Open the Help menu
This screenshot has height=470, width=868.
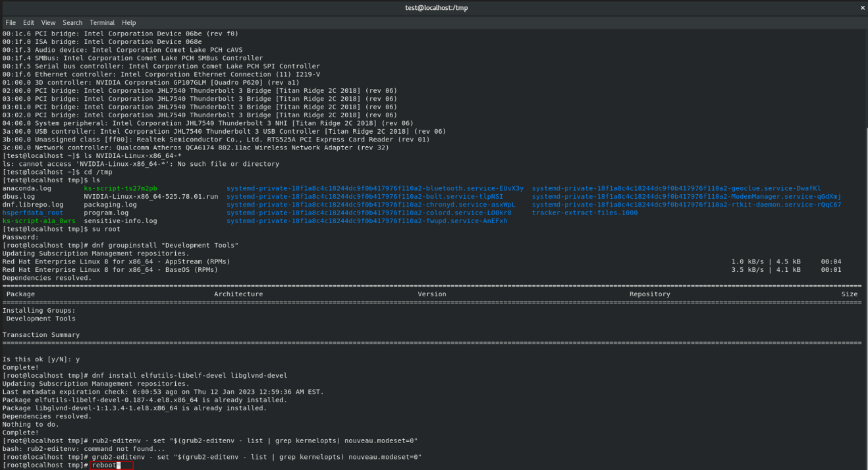coord(129,22)
